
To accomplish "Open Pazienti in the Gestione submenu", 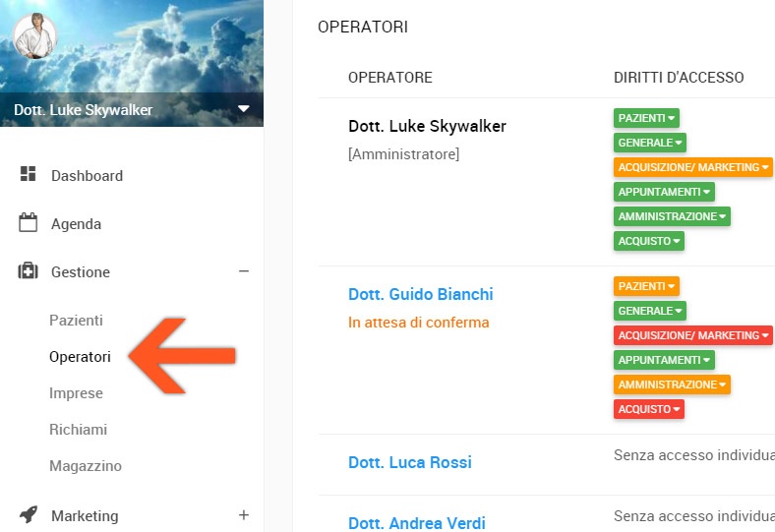I will (x=76, y=321).
